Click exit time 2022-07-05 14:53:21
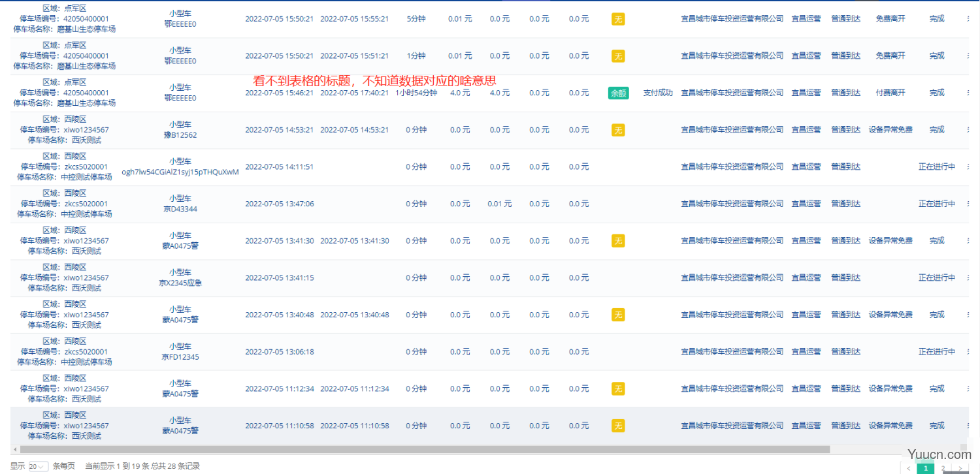This screenshot has height=474, width=980. 354,130
